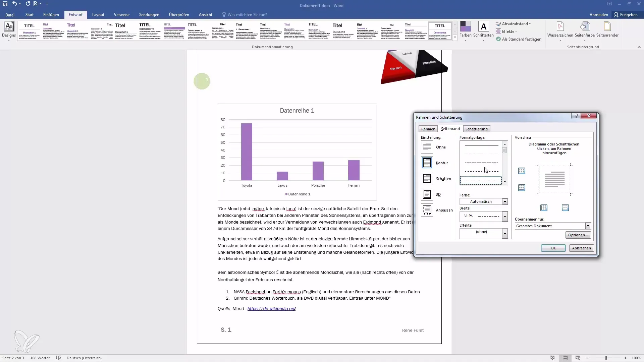
Task: Open the Farben color themes
Action: pyautogui.click(x=465, y=31)
